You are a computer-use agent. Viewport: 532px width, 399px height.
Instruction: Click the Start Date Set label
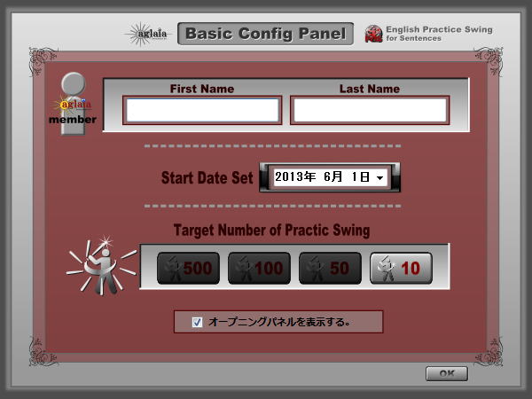(207, 178)
